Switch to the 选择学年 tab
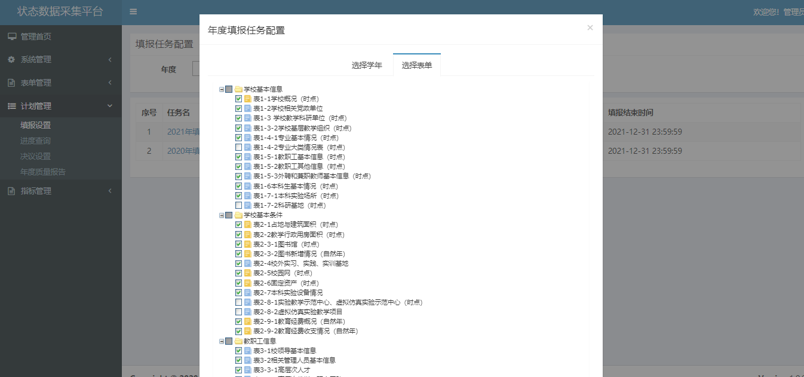 click(367, 65)
